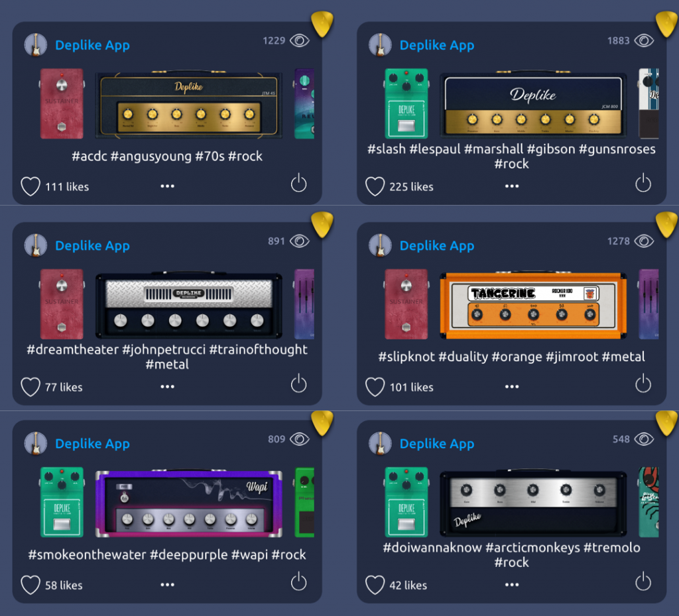Click gold pick badge on #dreamtheater card
This screenshot has width=679, height=616.
(322, 224)
